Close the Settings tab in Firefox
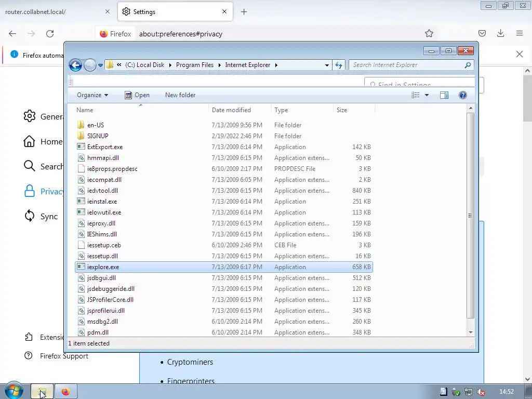This screenshot has width=532, height=399. point(224,11)
